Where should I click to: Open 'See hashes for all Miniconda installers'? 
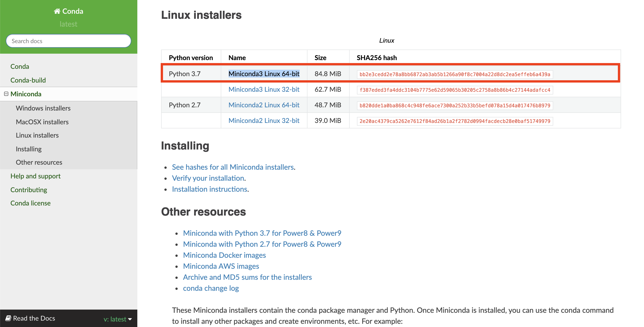click(232, 167)
